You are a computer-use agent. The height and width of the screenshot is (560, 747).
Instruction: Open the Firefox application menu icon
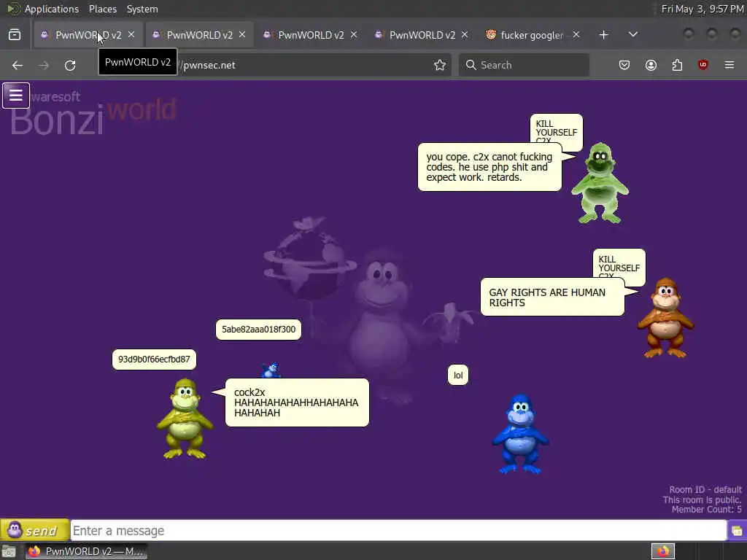click(x=729, y=65)
